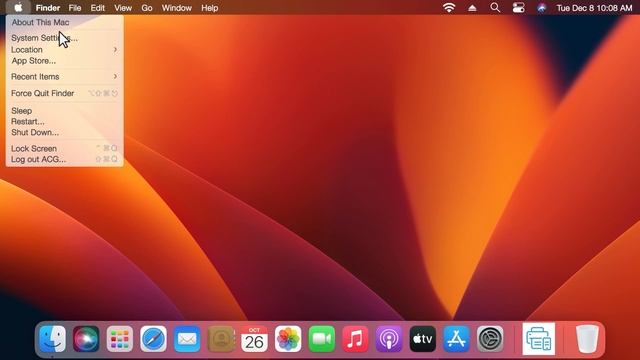Click the Wi-Fi status icon

449,8
